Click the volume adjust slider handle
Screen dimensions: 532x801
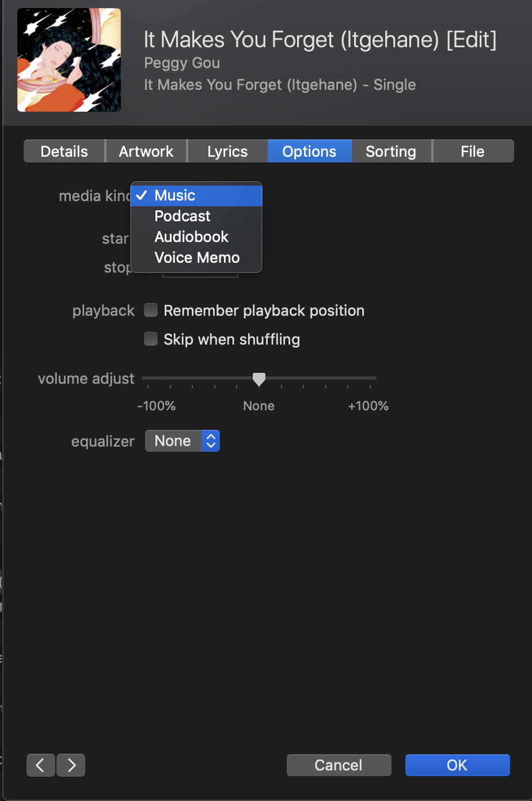point(259,379)
